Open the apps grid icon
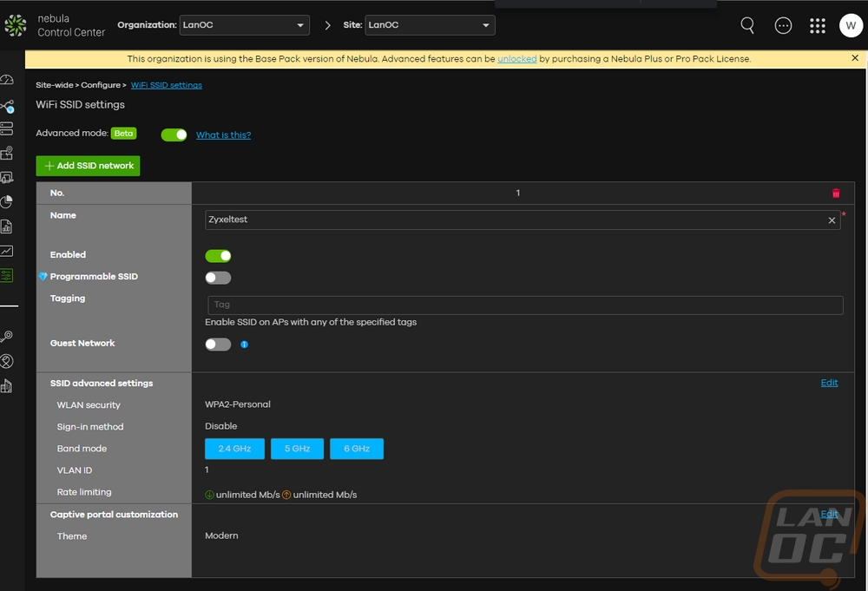The height and width of the screenshot is (591, 868). click(818, 25)
